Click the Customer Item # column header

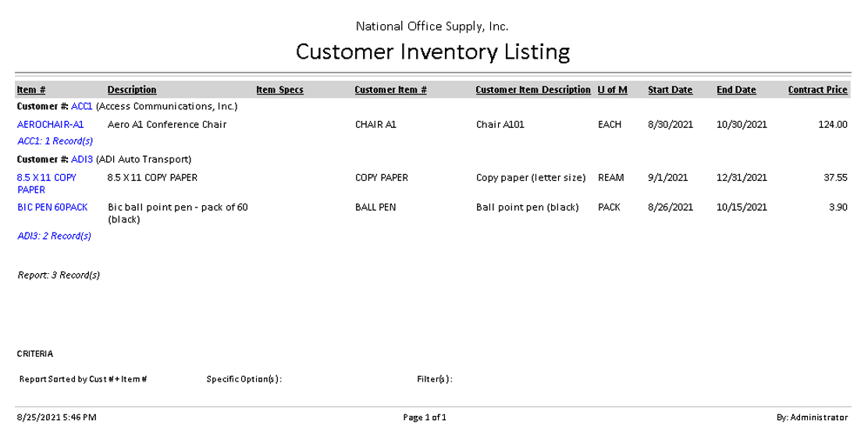(390, 90)
